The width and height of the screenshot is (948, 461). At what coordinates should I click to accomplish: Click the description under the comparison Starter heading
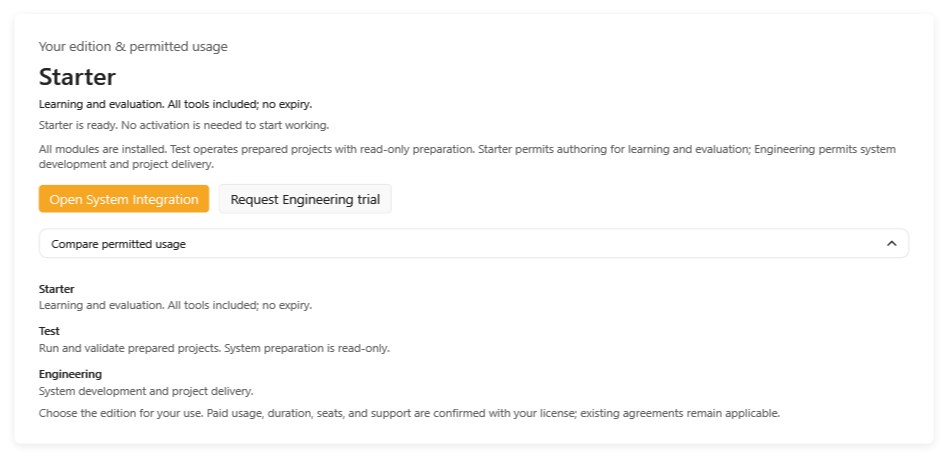pyautogui.click(x=175, y=306)
